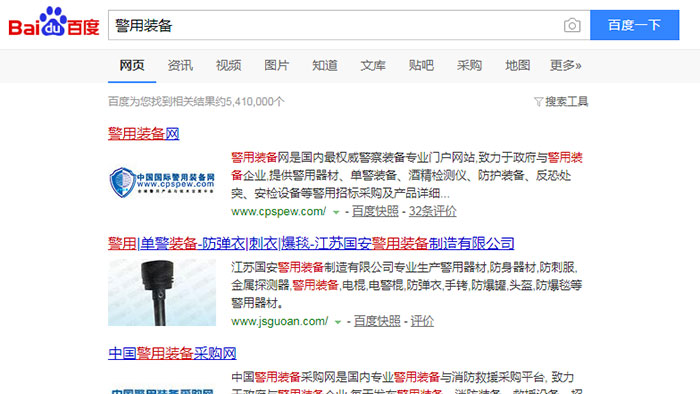
Task: Open the 中国警用装备采购网 result link
Action: tap(172, 353)
